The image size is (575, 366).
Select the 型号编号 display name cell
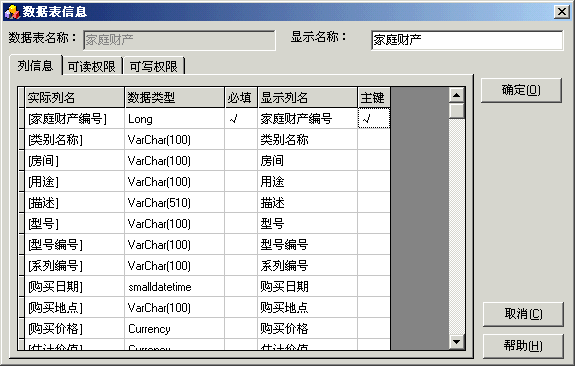pos(307,244)
